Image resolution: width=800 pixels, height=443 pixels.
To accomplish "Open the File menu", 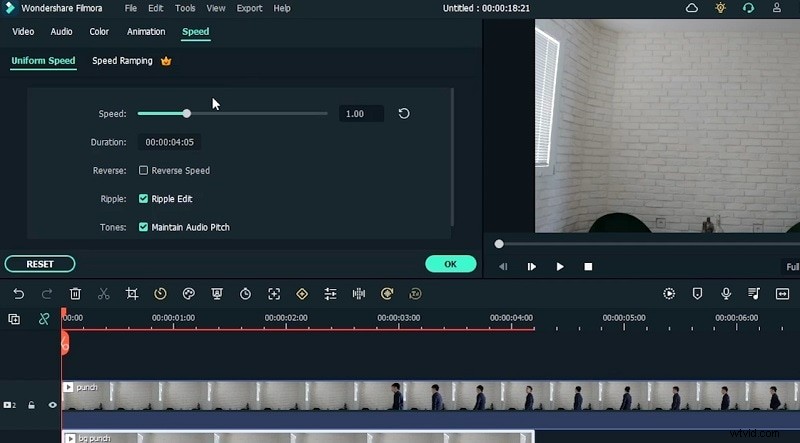I will click(131, 8).
